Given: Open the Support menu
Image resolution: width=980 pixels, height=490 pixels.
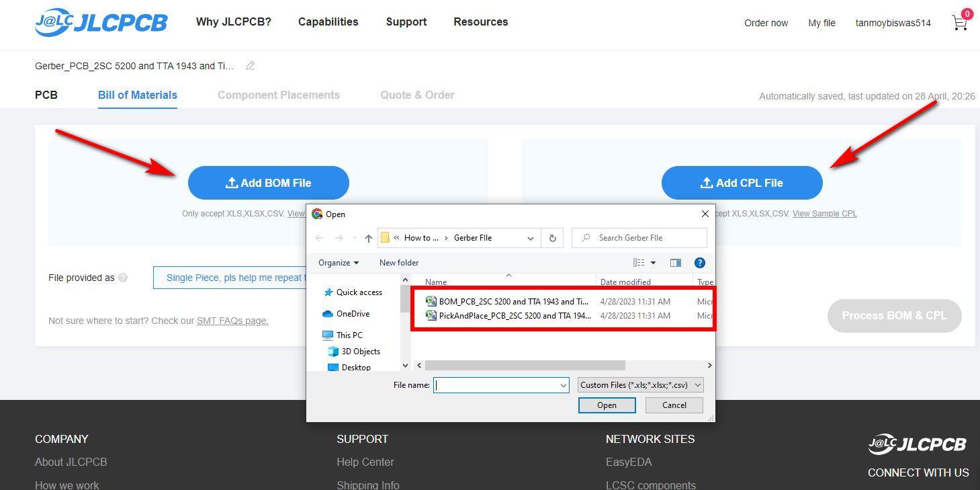Looking at the screenshot, I should coord(406,22).
